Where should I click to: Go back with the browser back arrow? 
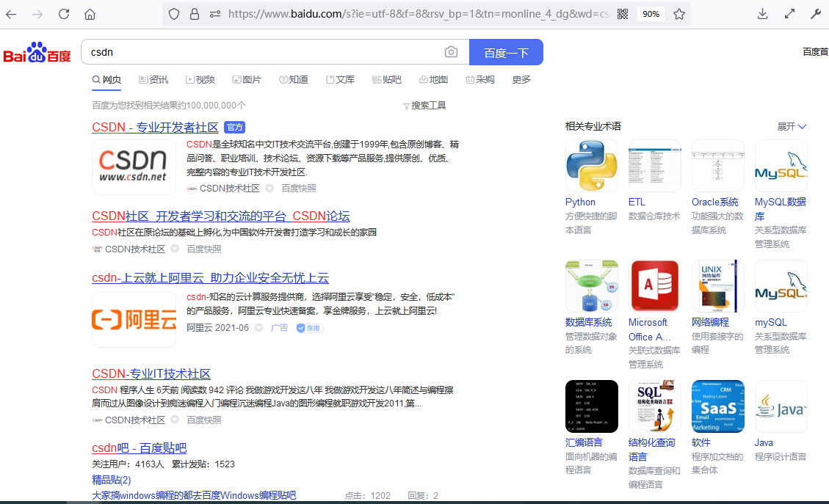click(11, 14)
